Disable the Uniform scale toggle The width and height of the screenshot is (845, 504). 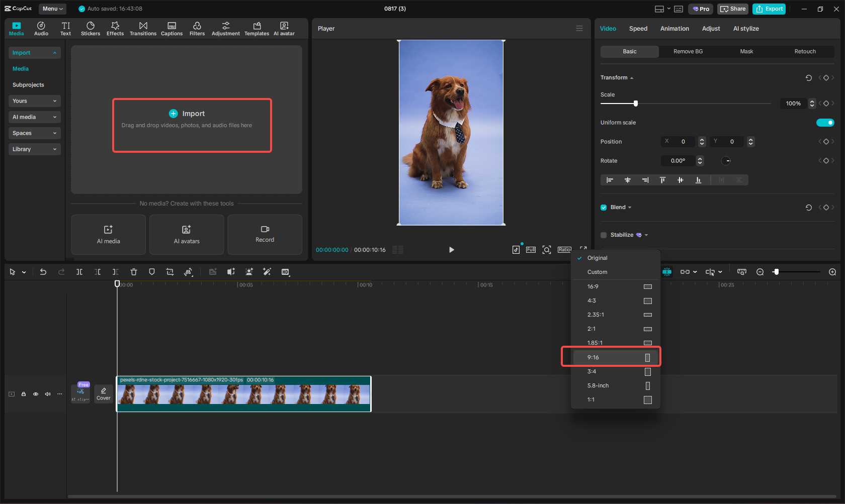(825, 122)
